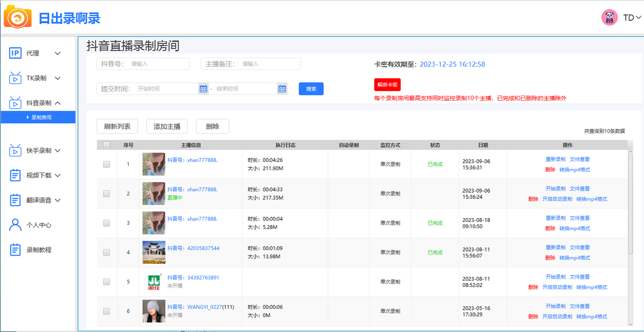Click the landscape thumbnail in row 4
644x332 pixels.
(x=154, y=252)
